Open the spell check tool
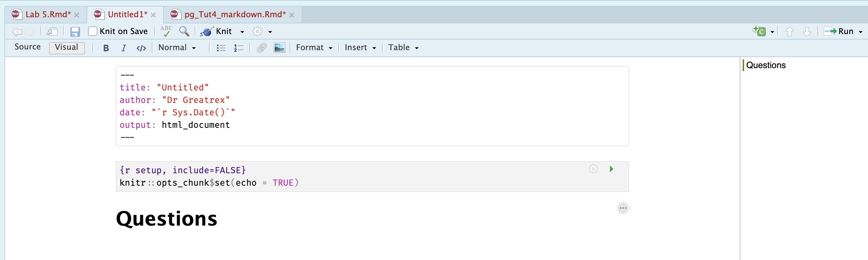This screenshot has height=260, width=868. (x=166, y=31)
